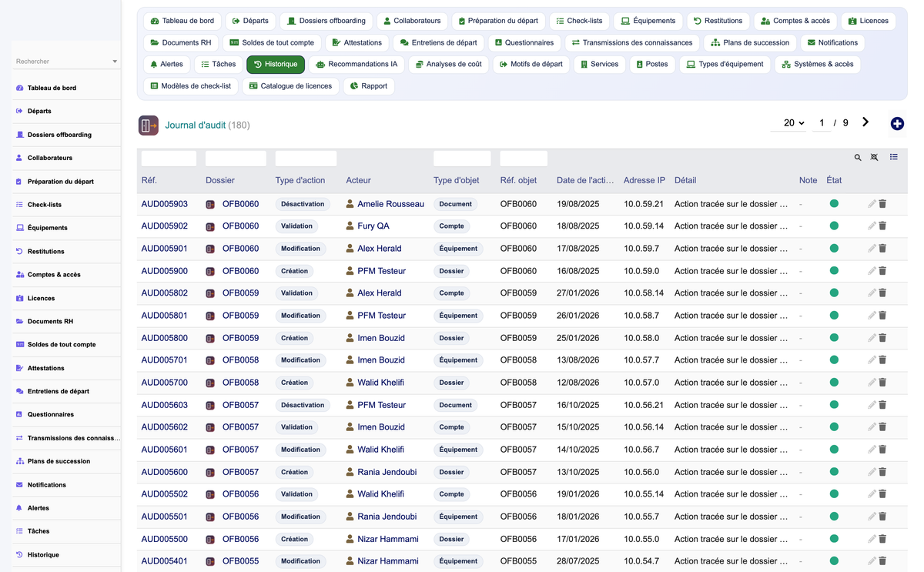Click the Réf. objet filter field
The image size is (924, 572).
pos(524,159)
